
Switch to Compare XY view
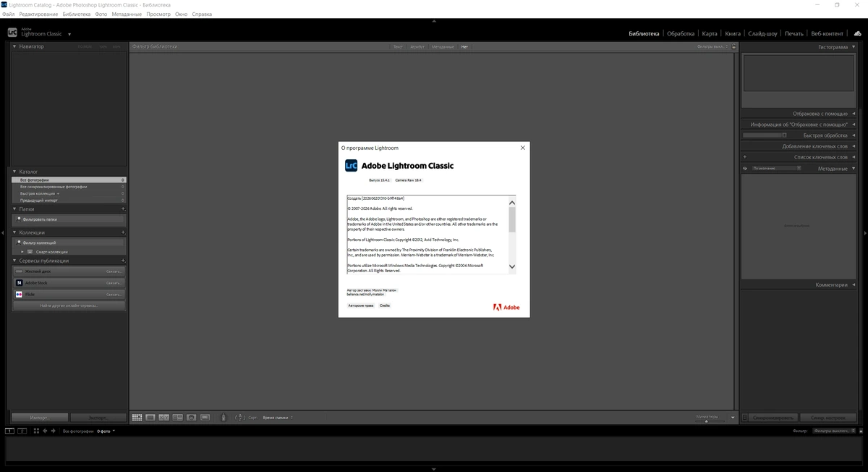(164, 418)
